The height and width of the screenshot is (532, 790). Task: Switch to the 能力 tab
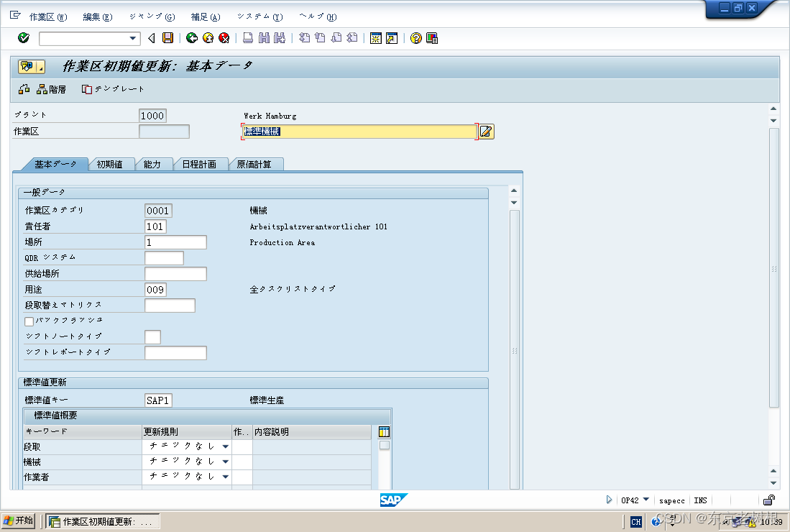[x=154, y=164]
